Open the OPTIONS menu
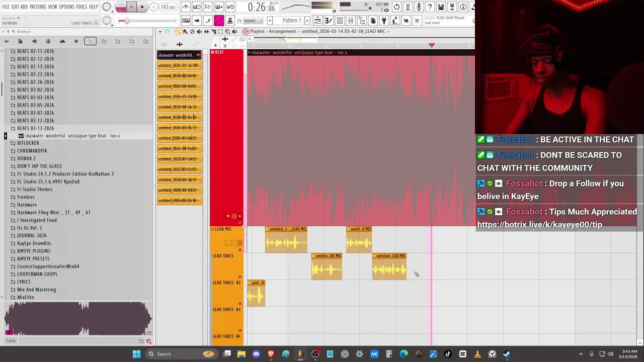The width and height of the screenshot is (644, 362). (x=66, y=7)
